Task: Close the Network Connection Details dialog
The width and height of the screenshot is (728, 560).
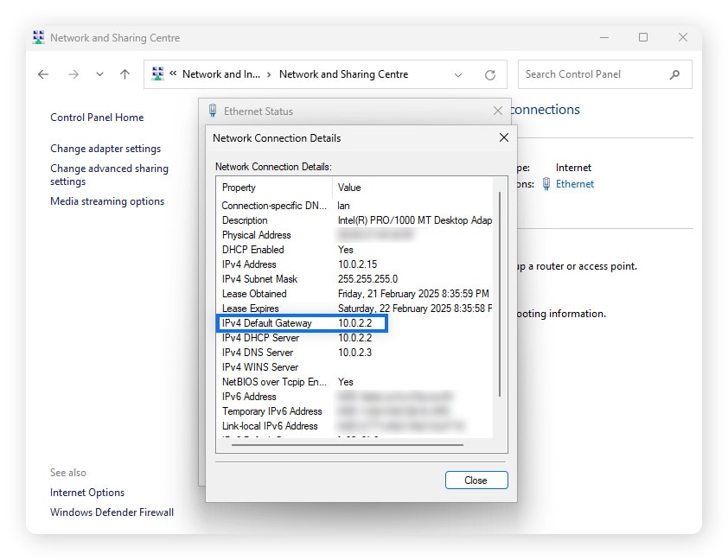Action: pyautogui.click(x=504, y=137)
